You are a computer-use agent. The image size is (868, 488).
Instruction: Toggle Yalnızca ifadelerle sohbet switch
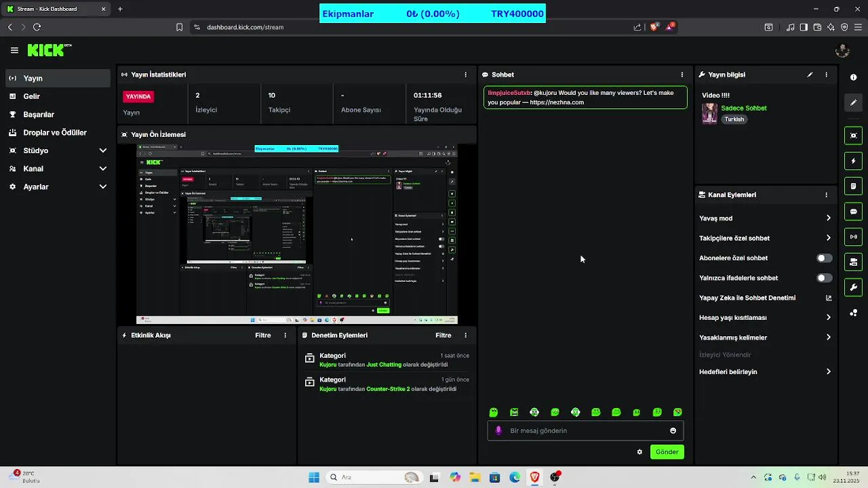point(824,278)
